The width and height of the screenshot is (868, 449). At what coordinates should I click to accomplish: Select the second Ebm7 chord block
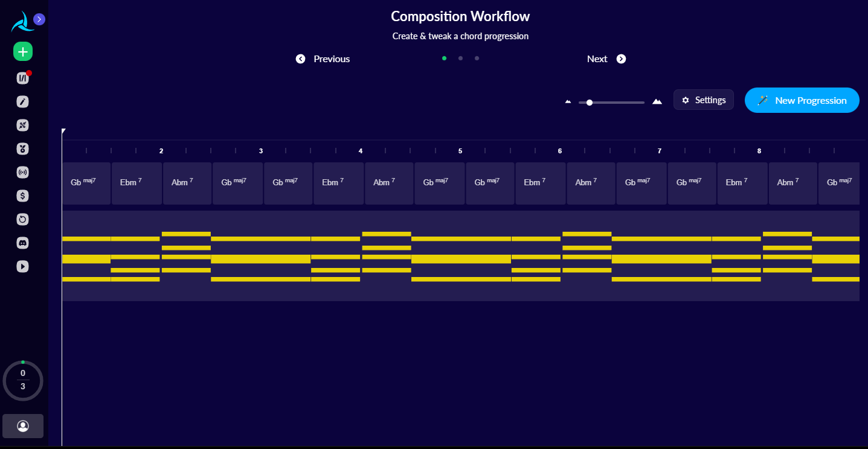click(x=339, y=183)
